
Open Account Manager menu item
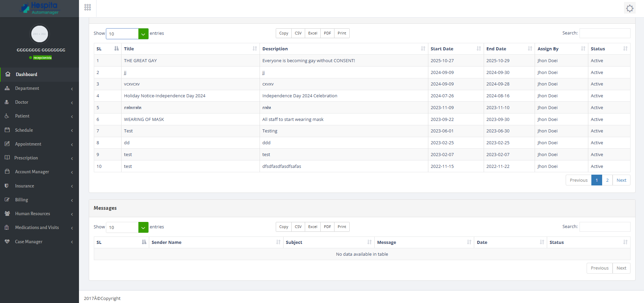coord(39,172)
